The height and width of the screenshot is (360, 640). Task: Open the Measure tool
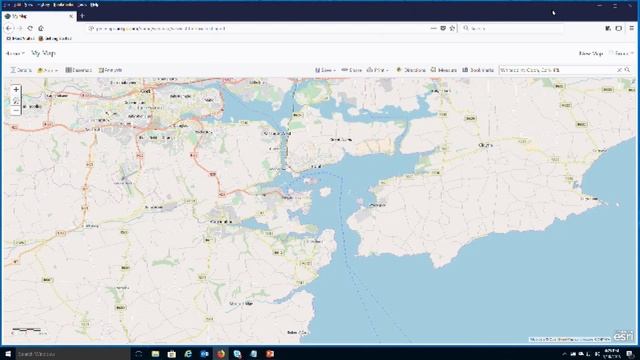[x=444, y=70]
